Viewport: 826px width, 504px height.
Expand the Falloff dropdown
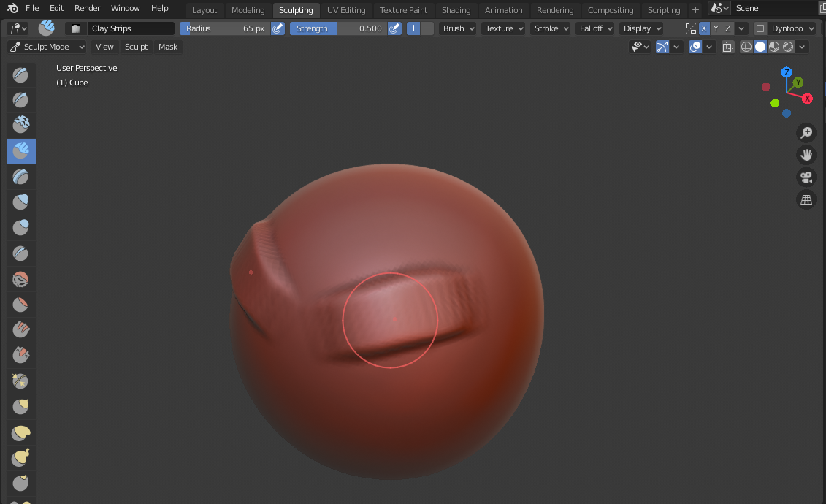tap(595, 28)
